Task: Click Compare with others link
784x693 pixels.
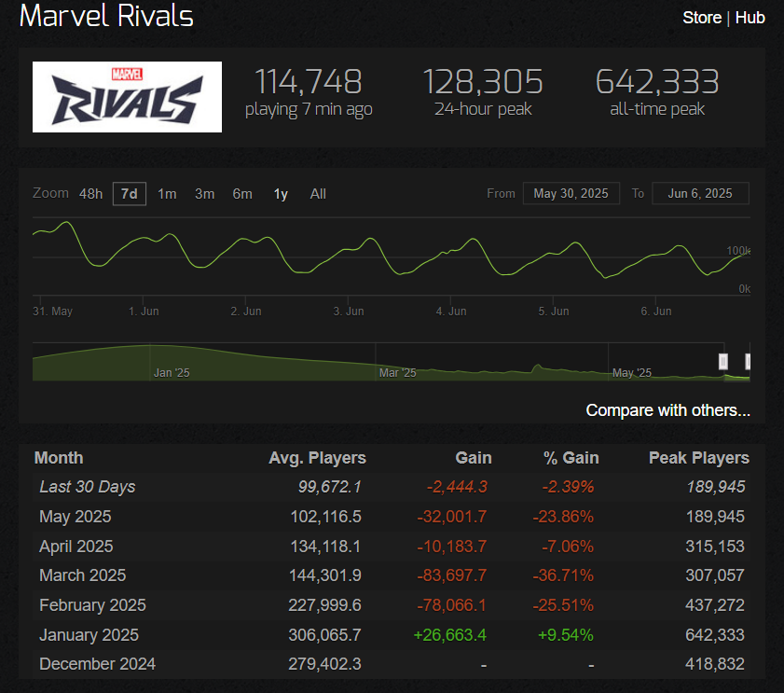Action: pyautogui.click(x=668, y=410)
